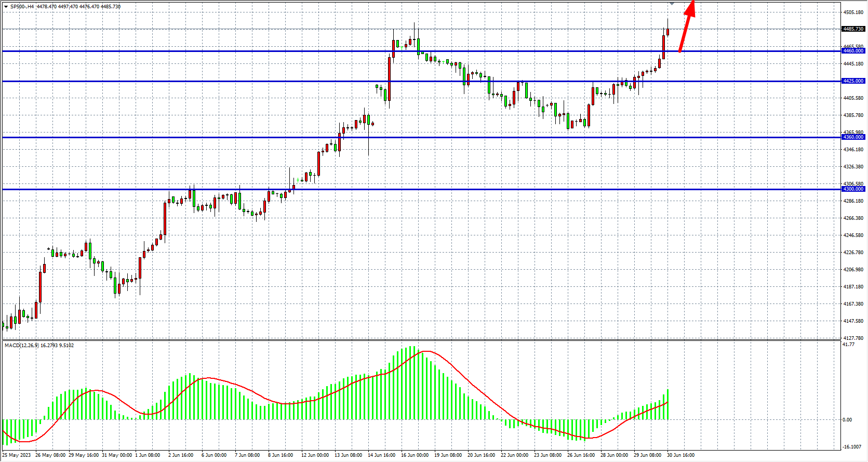Click the 4360.000 blue price label
Screen dimensions: 868x462
[x=853, y=137]
